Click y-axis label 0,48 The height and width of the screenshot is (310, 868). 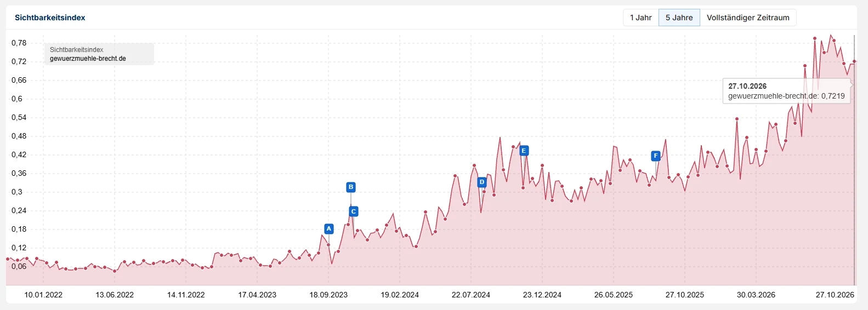point(19,136)
